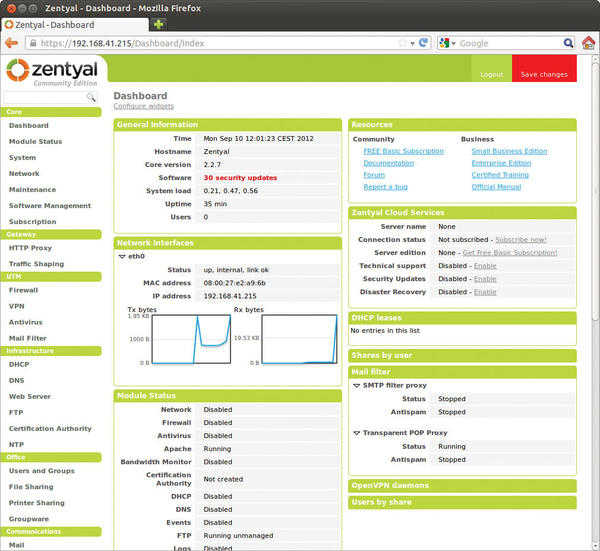Click the browser back arrow icon
The image size is (600, 551).
(x=11, y=43)
